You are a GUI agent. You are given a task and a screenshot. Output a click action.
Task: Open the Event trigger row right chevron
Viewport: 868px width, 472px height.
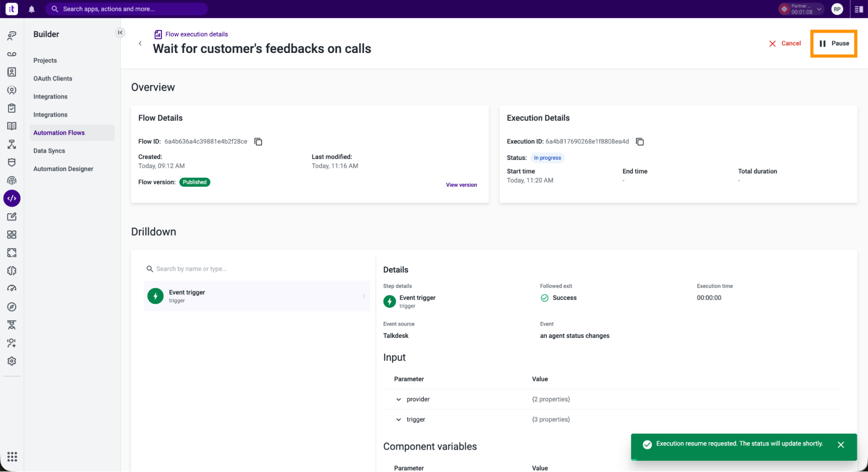364,296
